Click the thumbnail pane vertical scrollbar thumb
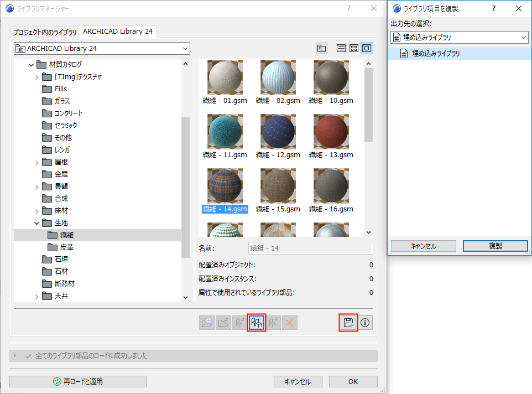 tap(368, 105)
